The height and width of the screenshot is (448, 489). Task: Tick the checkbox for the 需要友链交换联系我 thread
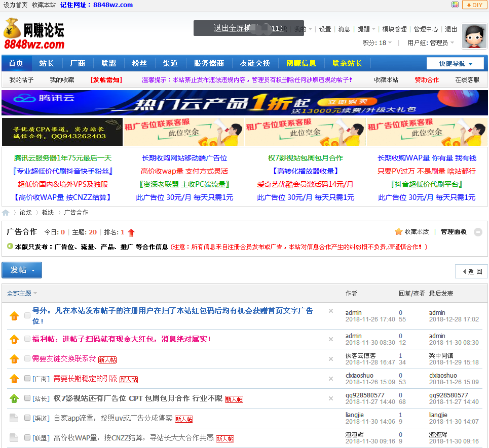point(27,359)
